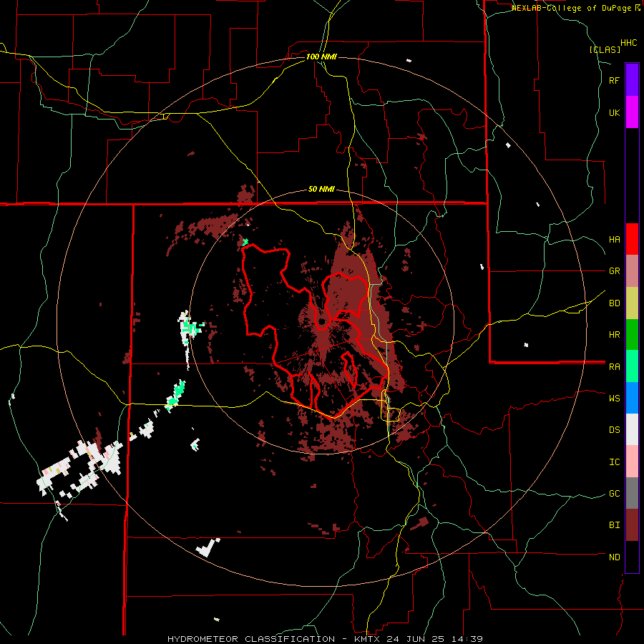Click the RA legend label
Screen dimensions: 644x644
pyautogui.click(x=614, y=367)
